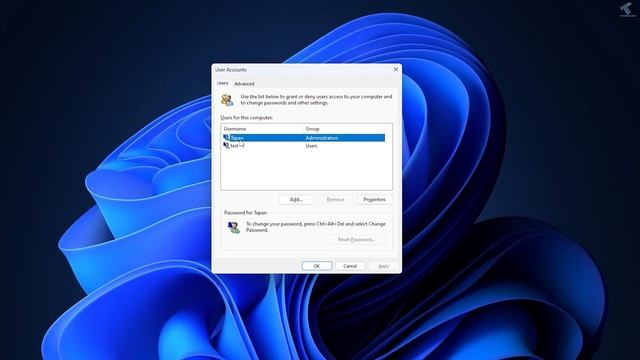Switch to the Advanced tab
This screenshot has width=640, height=360.
[x=244, y=84]
